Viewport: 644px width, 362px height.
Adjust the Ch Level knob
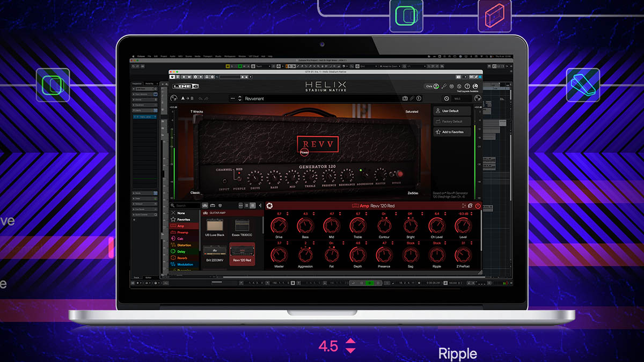click(x=437, y=226)
